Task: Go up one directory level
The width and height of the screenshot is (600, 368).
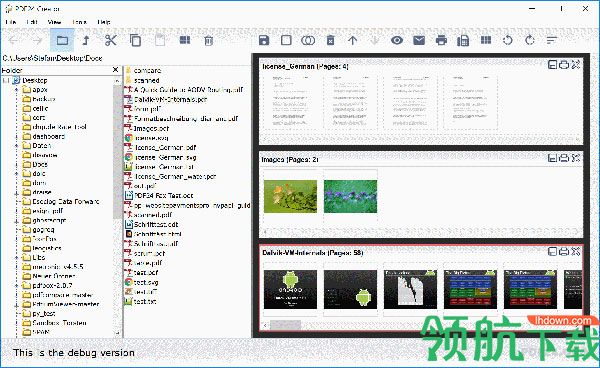Action: [86, 40]
